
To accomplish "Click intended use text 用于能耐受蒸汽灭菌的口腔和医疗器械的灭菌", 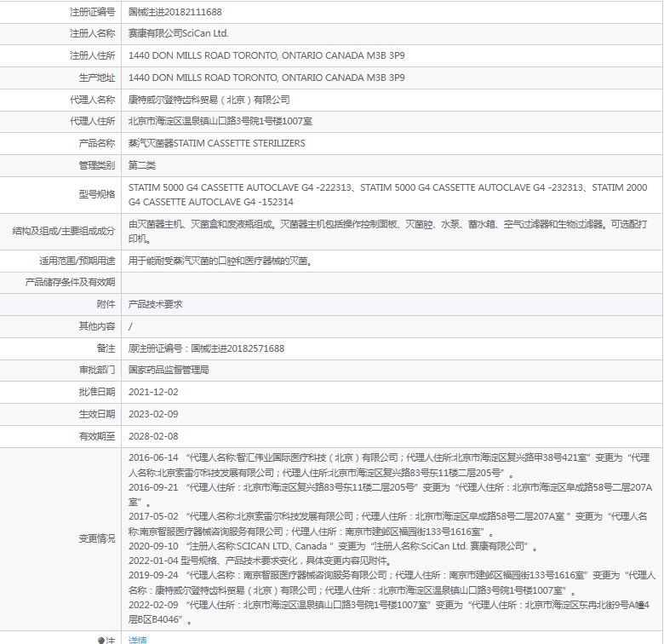I will tap(220, 261).
